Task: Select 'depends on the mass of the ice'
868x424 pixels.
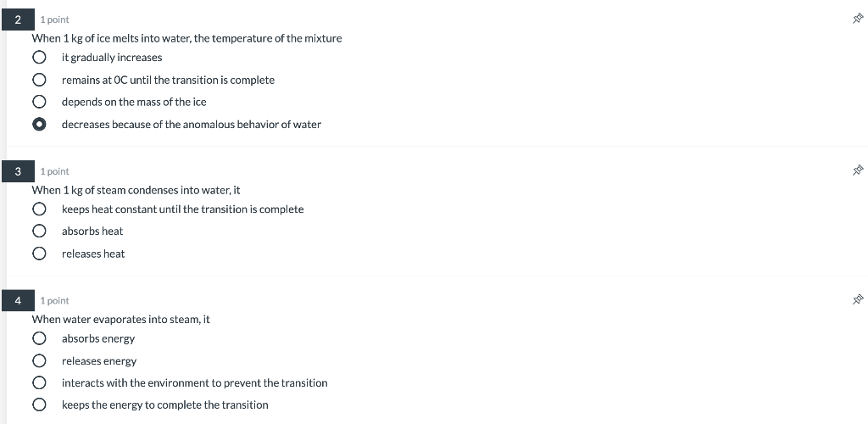Action: point(39,102)
